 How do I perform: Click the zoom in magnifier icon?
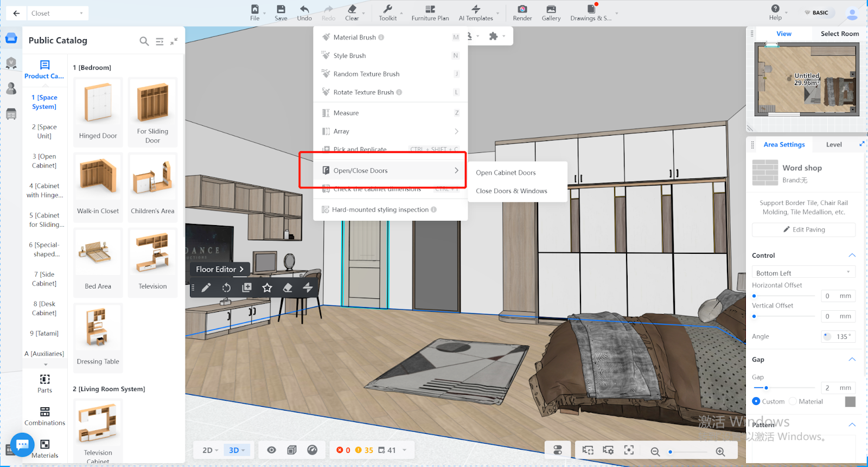[x=720, y=451]
